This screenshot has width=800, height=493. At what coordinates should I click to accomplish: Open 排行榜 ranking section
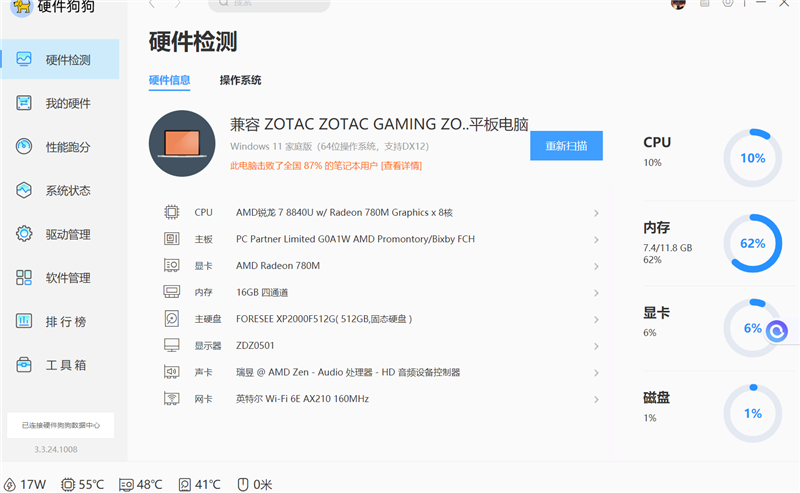pyautogui.click(x=60, y=322)
